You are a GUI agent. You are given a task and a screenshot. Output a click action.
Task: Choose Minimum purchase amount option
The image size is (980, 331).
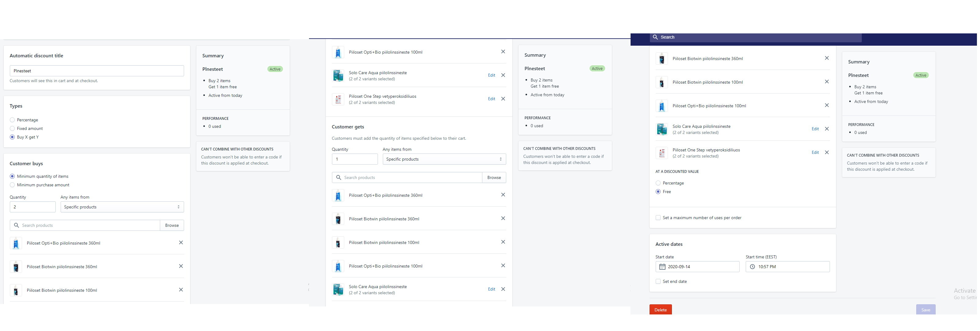point(12,185)
